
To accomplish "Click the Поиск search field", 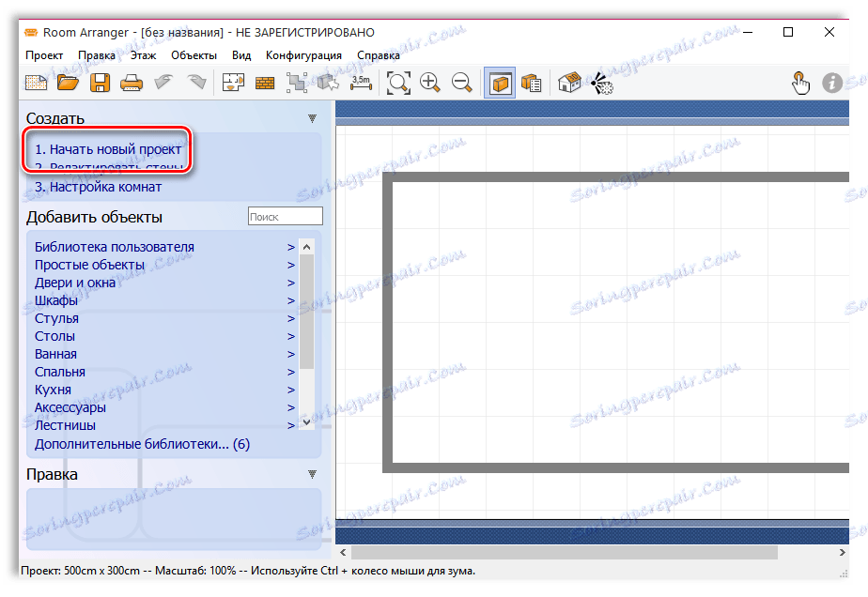I will pyautogui.click(x=285, y=216).
